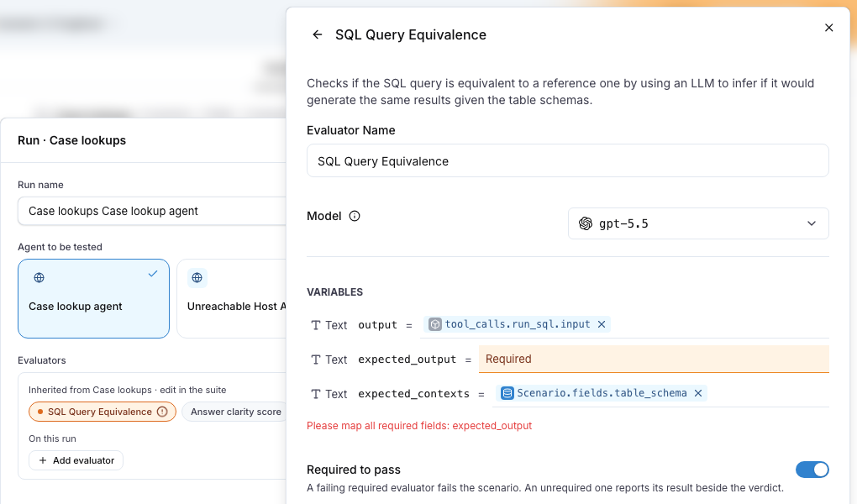857x504 pixels.
Task: Click the expected_contexts variable name
Action: tap(413, 394)
